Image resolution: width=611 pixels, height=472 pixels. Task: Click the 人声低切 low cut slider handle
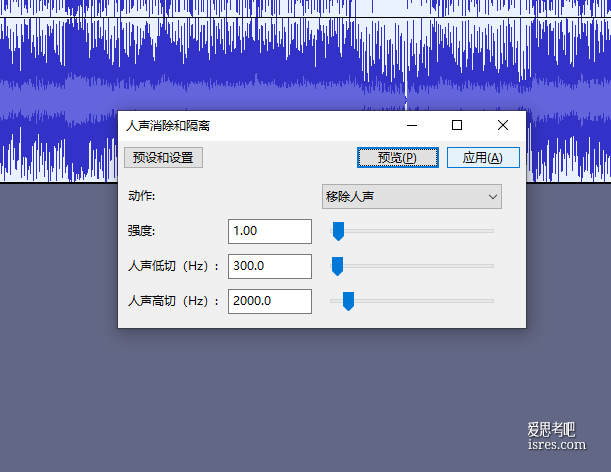click(x=337, y=266)
